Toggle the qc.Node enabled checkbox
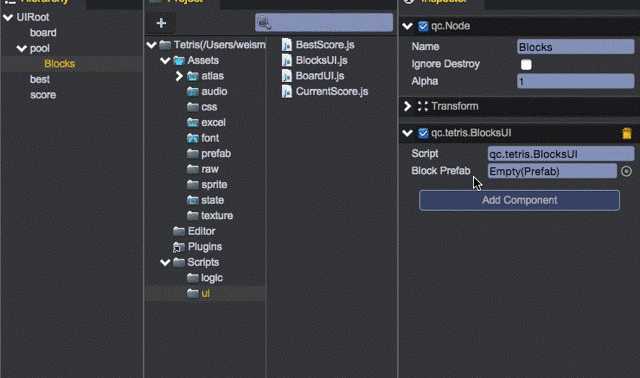This screenshot has width=640, height=378. tap(423, 26)
